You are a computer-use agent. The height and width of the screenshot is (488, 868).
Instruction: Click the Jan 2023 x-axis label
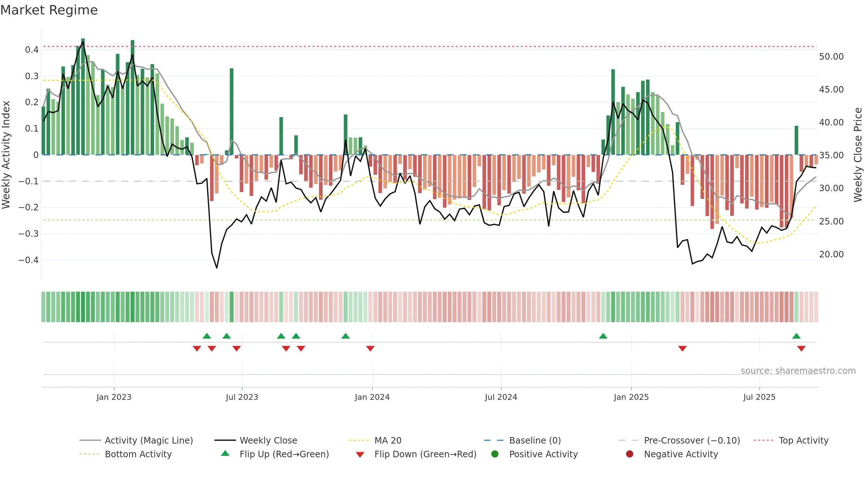coord(114,397)
